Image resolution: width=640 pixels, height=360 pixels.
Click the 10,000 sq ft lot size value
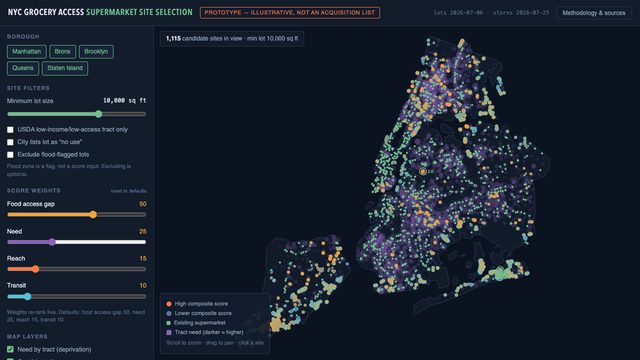point(124,101)
